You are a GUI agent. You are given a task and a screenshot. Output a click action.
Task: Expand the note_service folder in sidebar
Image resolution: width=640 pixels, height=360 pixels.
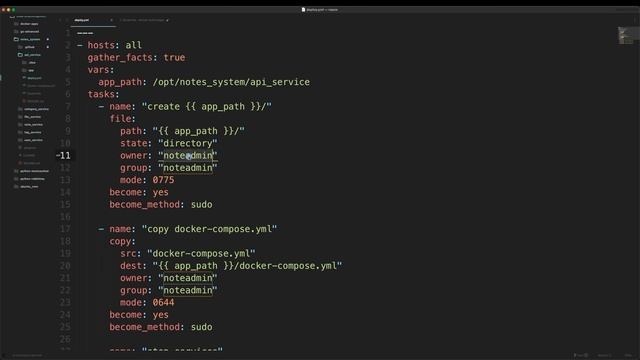tap(33, 124)
